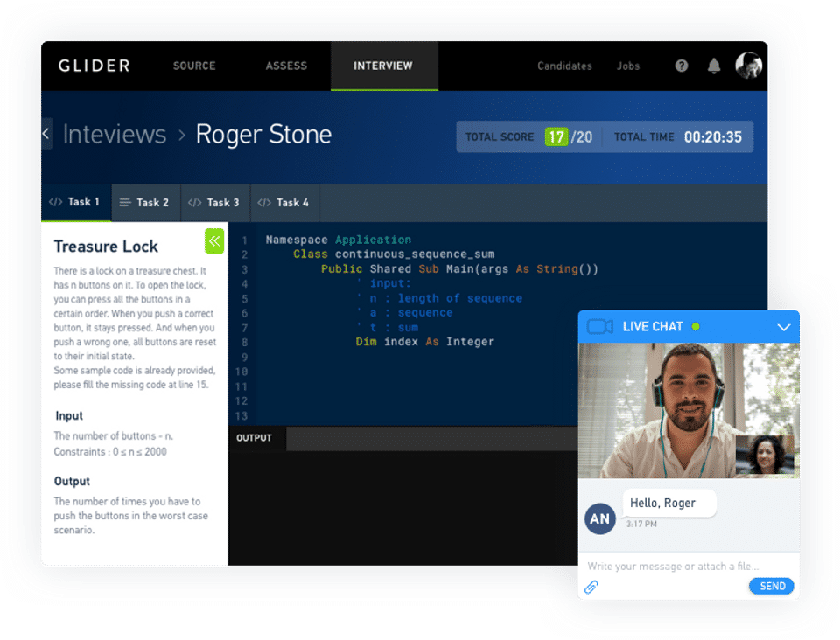
Task: Switch to the Task 4 tab
Action: point(285,203)
